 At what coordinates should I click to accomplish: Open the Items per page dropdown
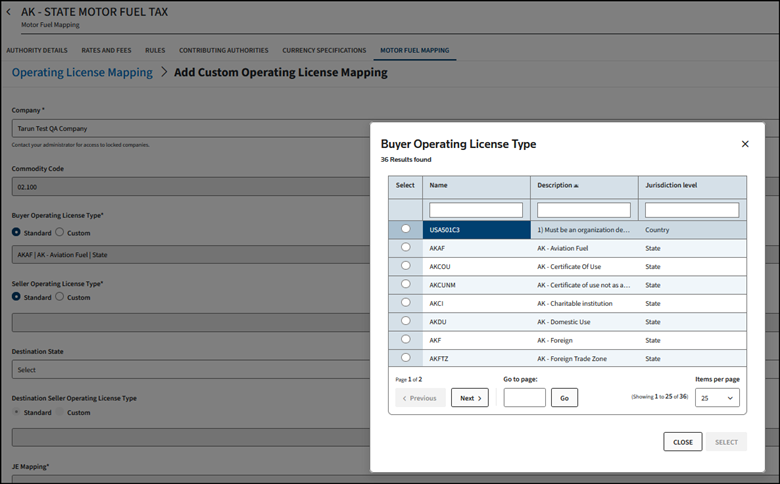tap(717, 398)
